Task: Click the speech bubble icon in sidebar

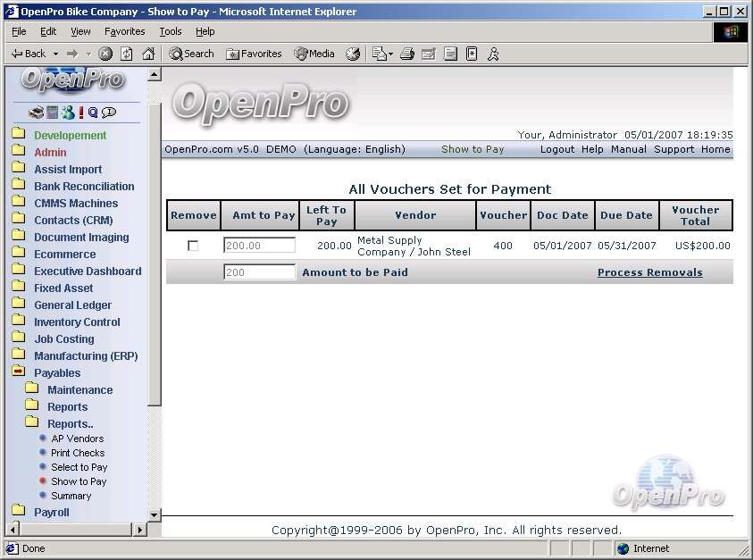Action: click(109, 113)
